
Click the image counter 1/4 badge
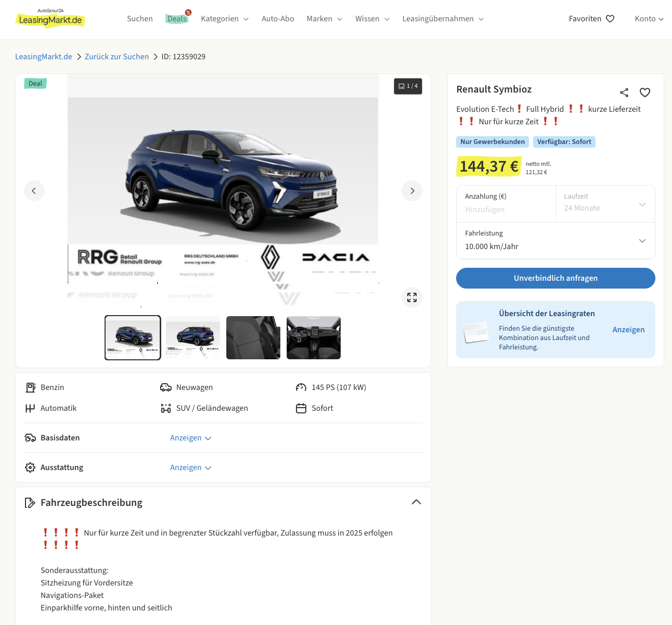coord(408,86)
